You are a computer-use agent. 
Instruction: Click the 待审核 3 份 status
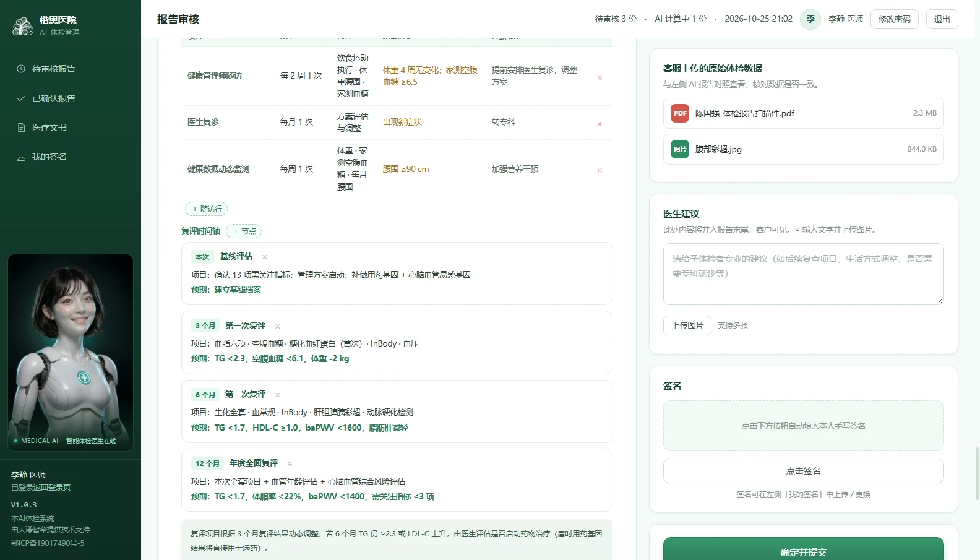(x=616, y=19)
